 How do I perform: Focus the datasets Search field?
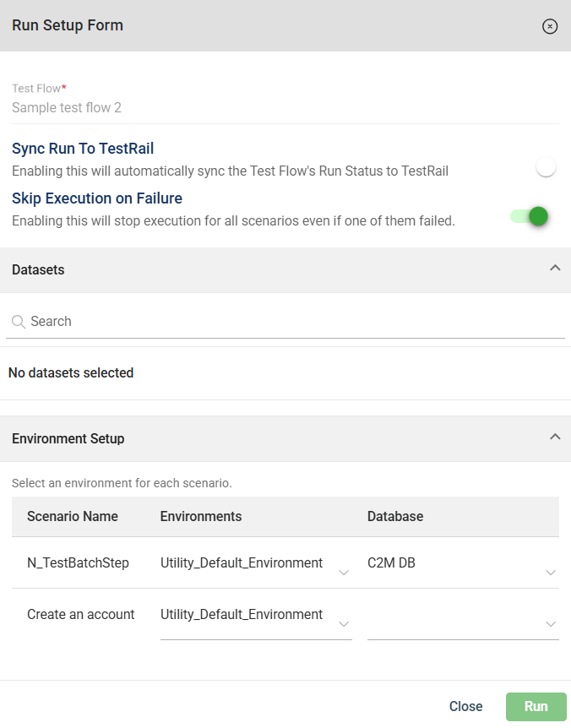point(287,322)
